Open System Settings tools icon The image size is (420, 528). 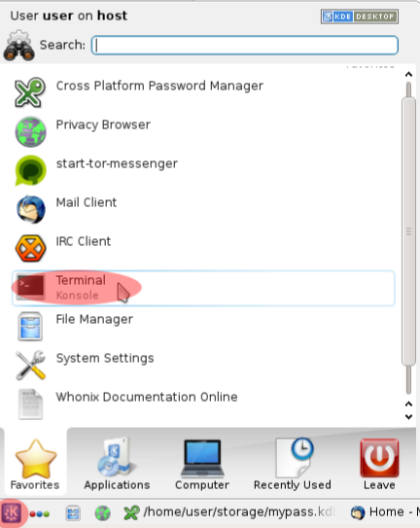pyautogui.click(x=30, y=365)
